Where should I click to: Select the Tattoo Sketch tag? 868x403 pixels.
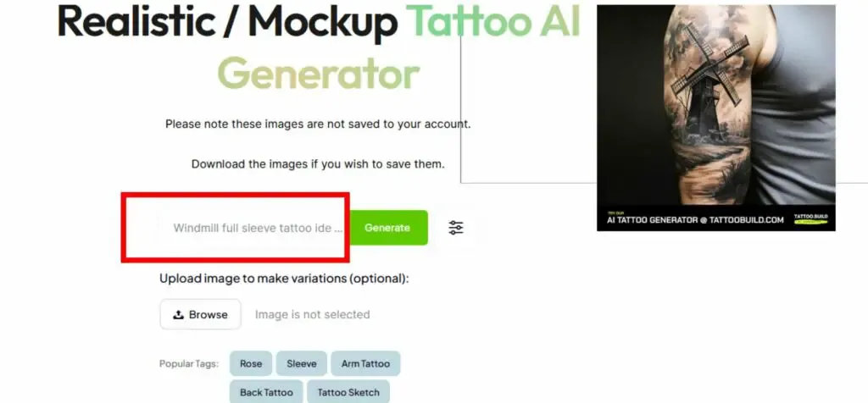click(348, 393)
